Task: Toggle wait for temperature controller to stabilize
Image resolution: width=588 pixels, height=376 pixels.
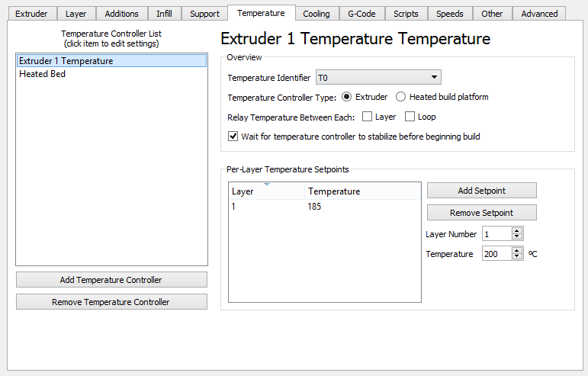Action: [233, 137]
